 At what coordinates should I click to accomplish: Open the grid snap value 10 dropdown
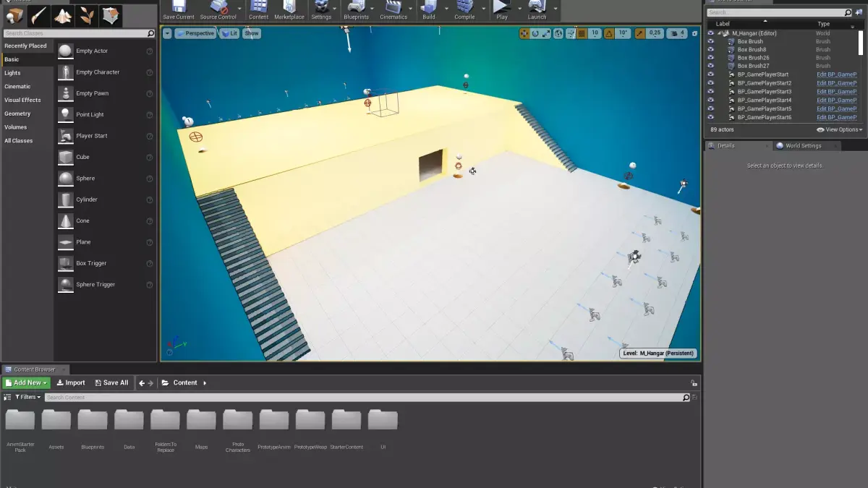(x=595, y=33)
